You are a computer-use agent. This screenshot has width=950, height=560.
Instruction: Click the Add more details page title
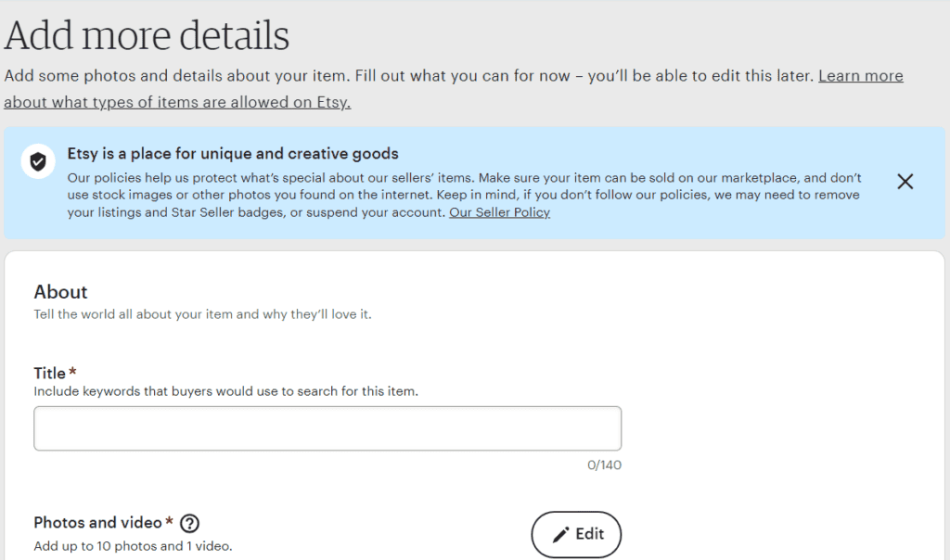(146, 34)
